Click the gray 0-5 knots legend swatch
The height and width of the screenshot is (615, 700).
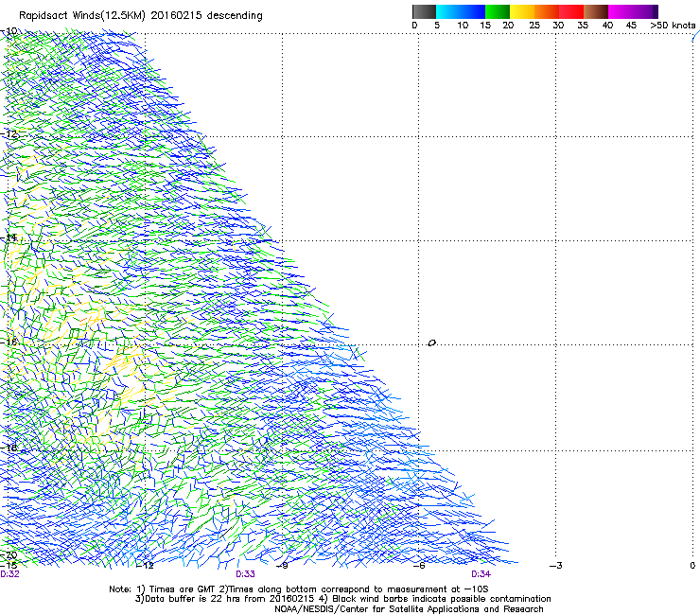[424, 11]
